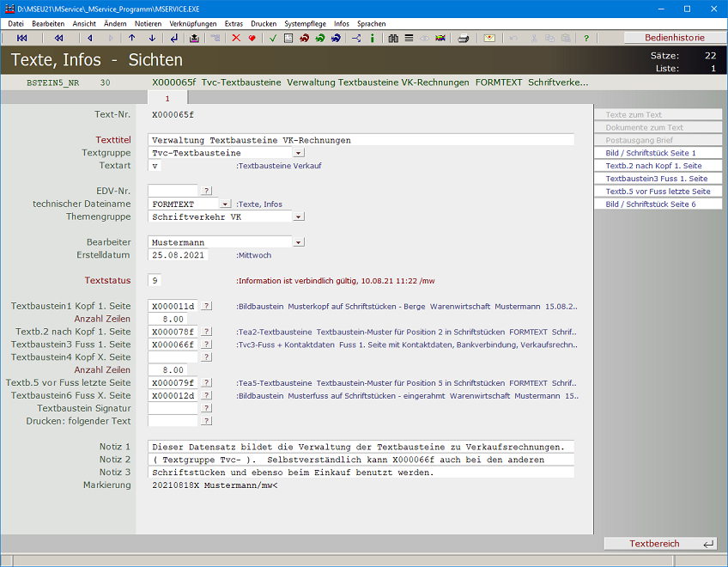Image resolution: width=728 pixels, height=567 pixels.
Task: Click the red X delete icon
Action: (236, 39)
